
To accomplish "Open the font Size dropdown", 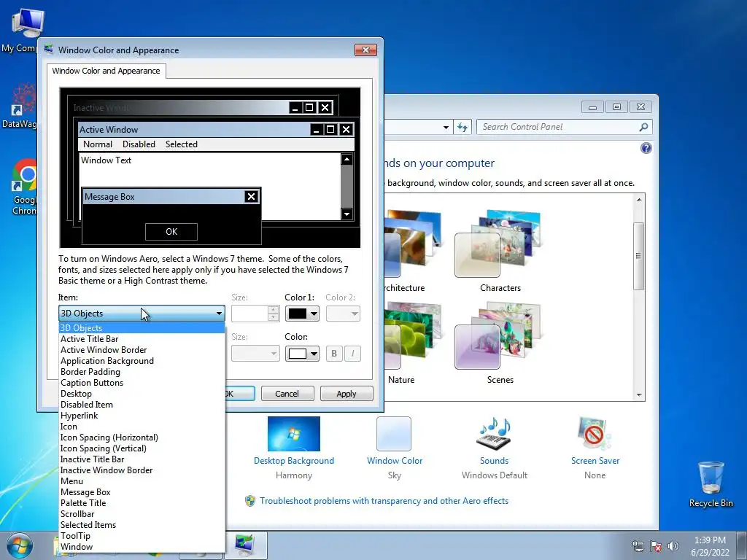I will coord(255,354).
